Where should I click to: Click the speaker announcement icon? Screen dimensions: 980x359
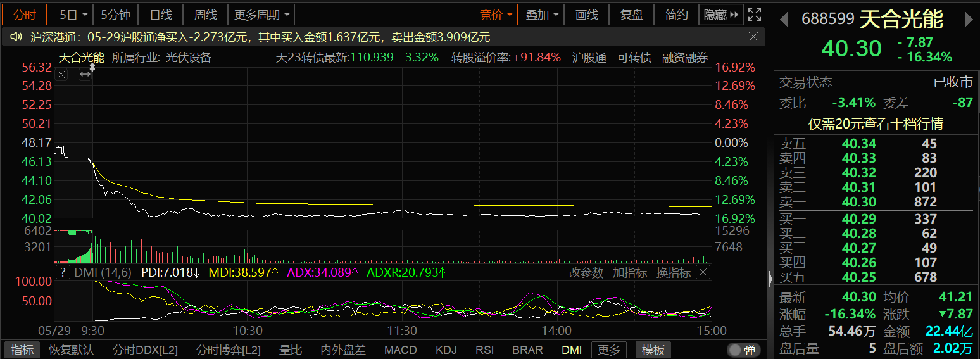(x=16, y=37)
